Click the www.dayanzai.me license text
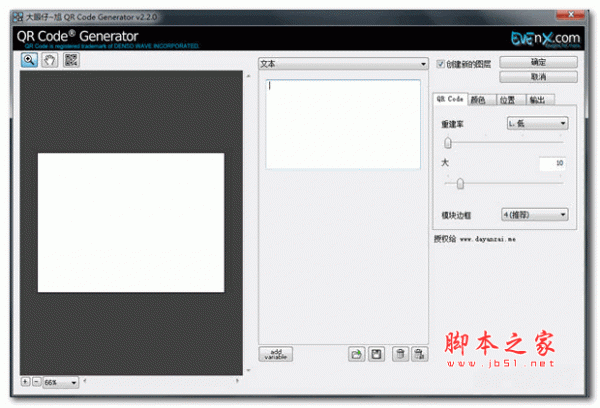This screenshot has width=600, height=408. 488,239
